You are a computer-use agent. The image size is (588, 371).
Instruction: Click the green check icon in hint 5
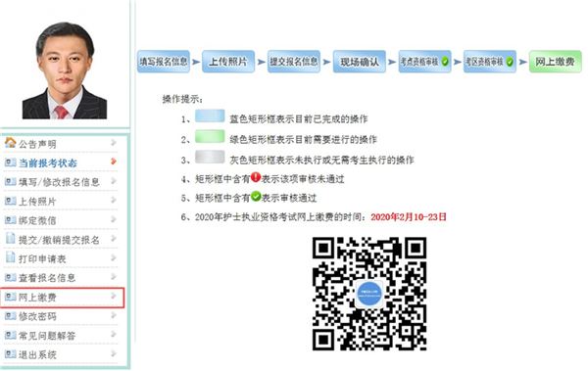[x=256, y=196]
